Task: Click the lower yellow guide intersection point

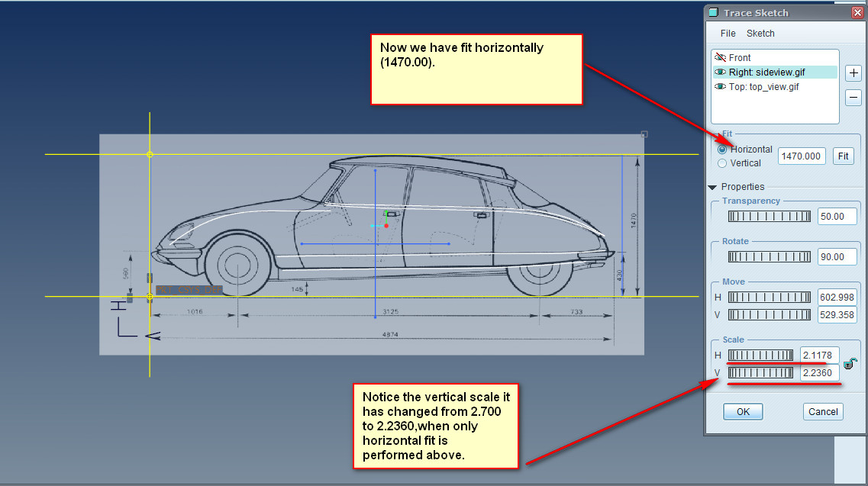Action: click(x=150, y=297)
